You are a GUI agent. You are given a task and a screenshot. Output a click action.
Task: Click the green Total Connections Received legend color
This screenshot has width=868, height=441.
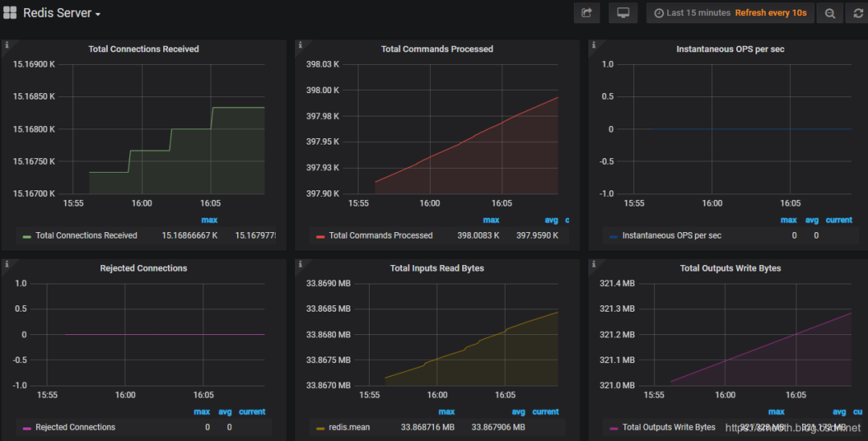[27, 237]
